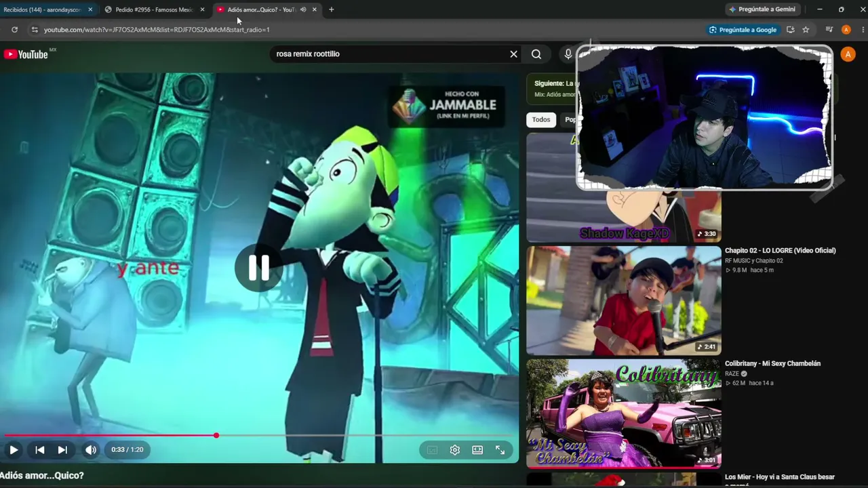The height and width of the screenshot is (488, 868).
Task: Restore down the browser window
Action: pyautogui.click(x=841, y=9)
